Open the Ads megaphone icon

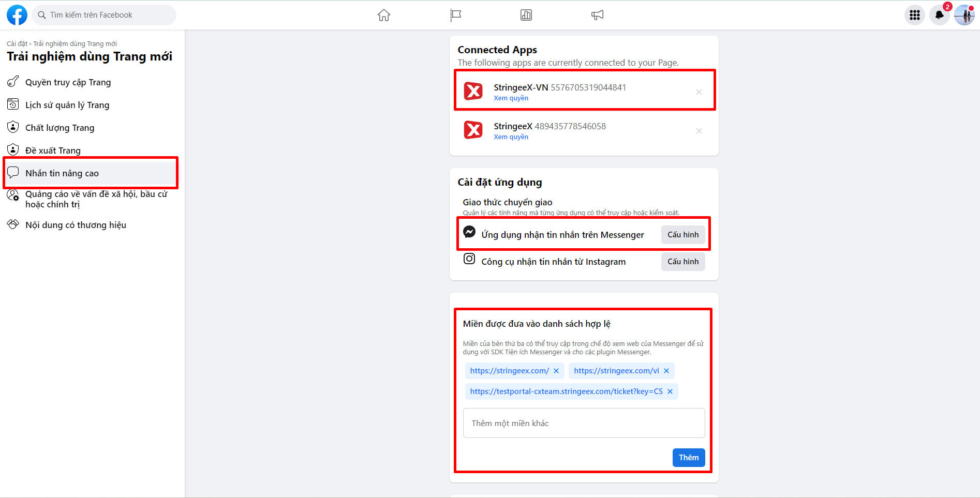(x=597, y=15)
